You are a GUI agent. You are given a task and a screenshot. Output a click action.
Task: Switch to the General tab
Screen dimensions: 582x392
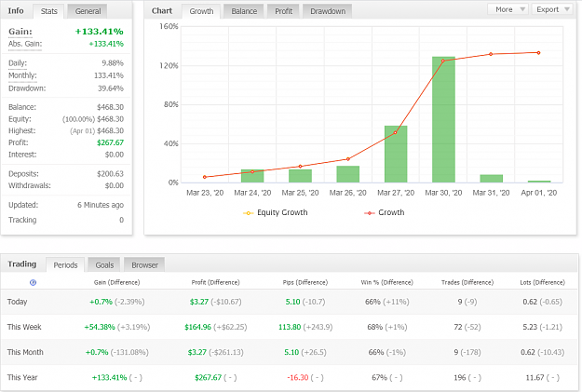tap(88, 11)
